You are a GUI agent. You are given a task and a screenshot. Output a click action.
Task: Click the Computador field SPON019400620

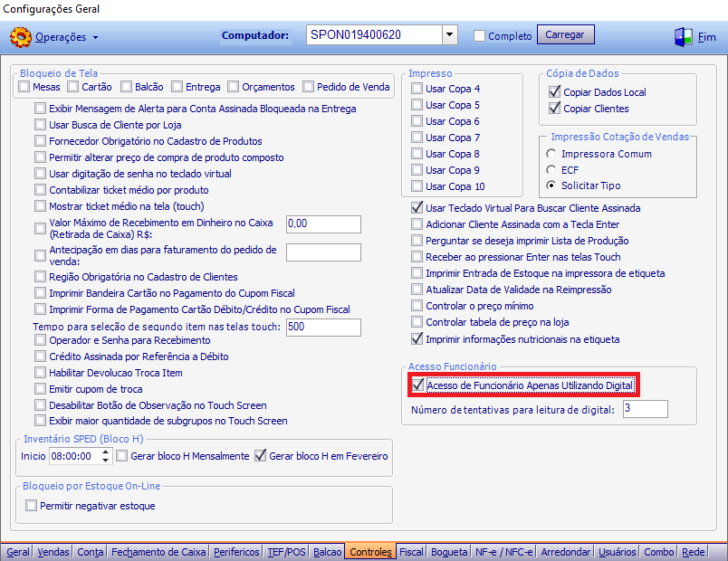point(374,34)
